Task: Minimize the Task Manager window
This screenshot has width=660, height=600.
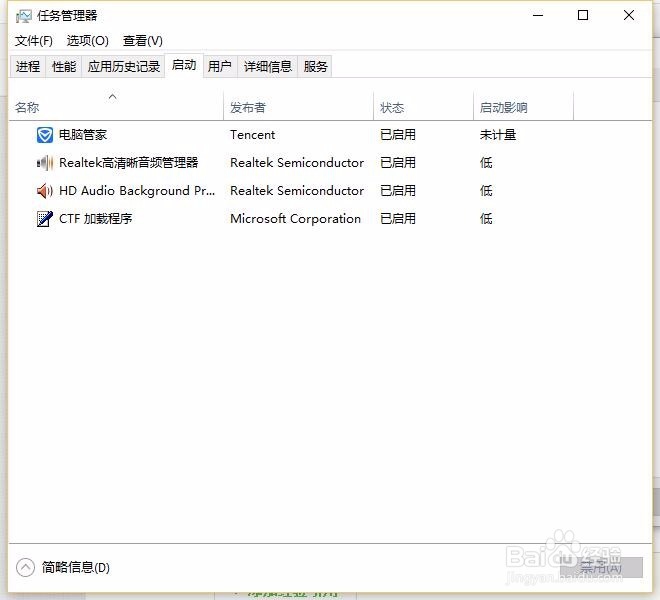Action: 538,16
